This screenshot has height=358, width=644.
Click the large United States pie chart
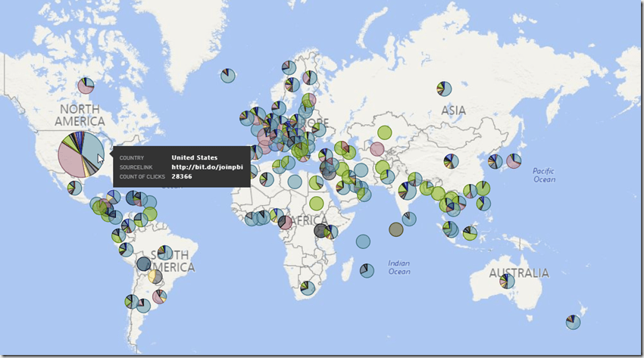pyautogui.click(x=81, y=154)
